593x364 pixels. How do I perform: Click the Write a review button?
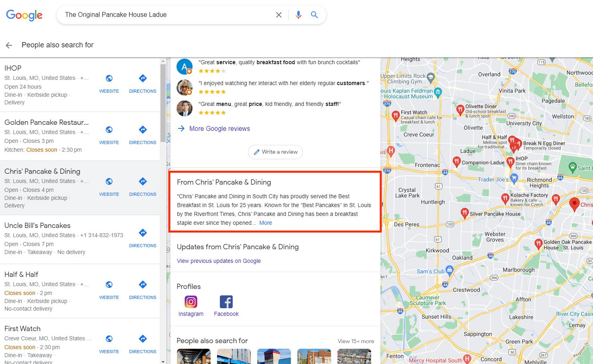(x=275, y=152)
